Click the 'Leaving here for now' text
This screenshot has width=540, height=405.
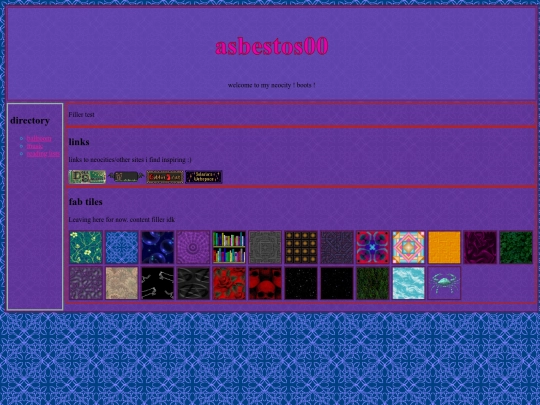pos(122,220)
